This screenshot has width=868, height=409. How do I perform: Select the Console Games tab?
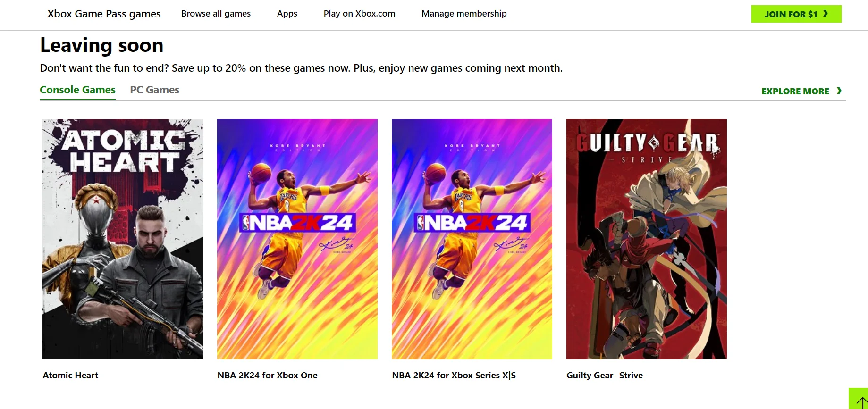pyautogui.click(x=77, y=90)
